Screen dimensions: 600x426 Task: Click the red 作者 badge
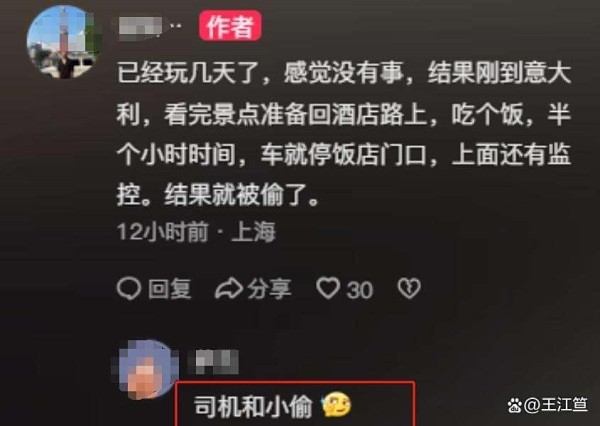230,26
